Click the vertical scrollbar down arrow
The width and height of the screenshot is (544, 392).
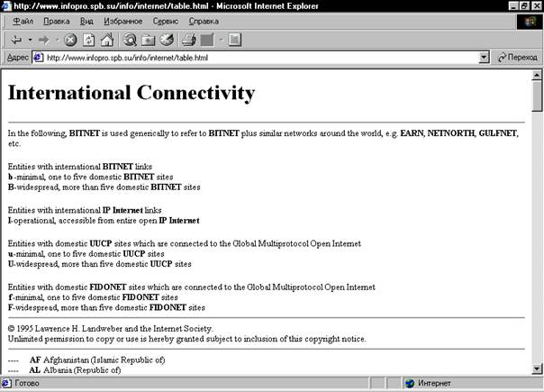click(x=537, y=369)
